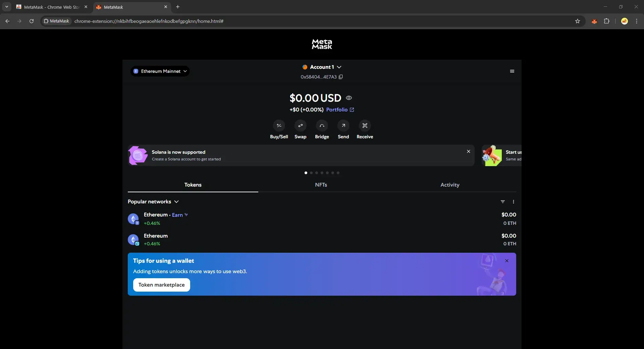
Task: Open the Portfolio link
Action: pos(340,110)
